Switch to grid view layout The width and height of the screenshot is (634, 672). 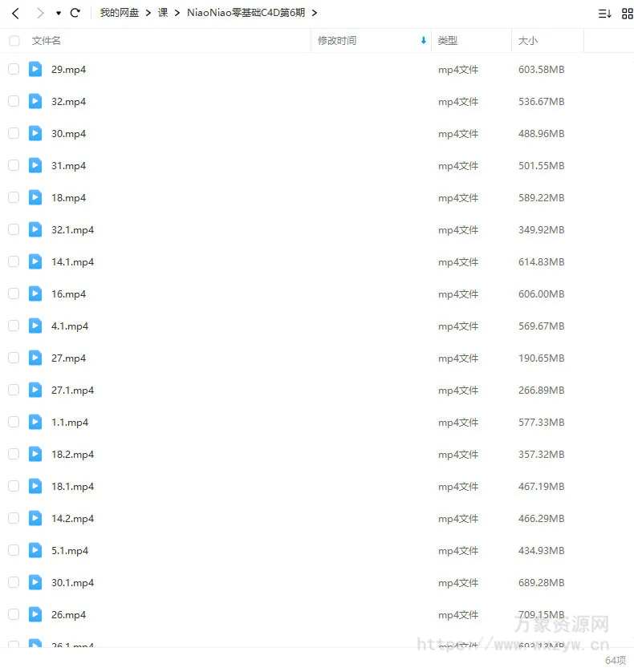628,14
